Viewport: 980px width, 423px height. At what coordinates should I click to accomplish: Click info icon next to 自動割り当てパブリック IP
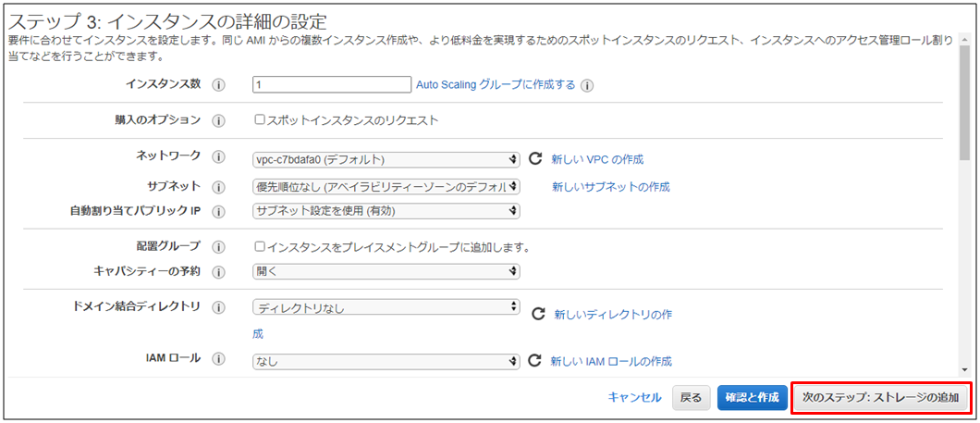[x=218, y=212]
